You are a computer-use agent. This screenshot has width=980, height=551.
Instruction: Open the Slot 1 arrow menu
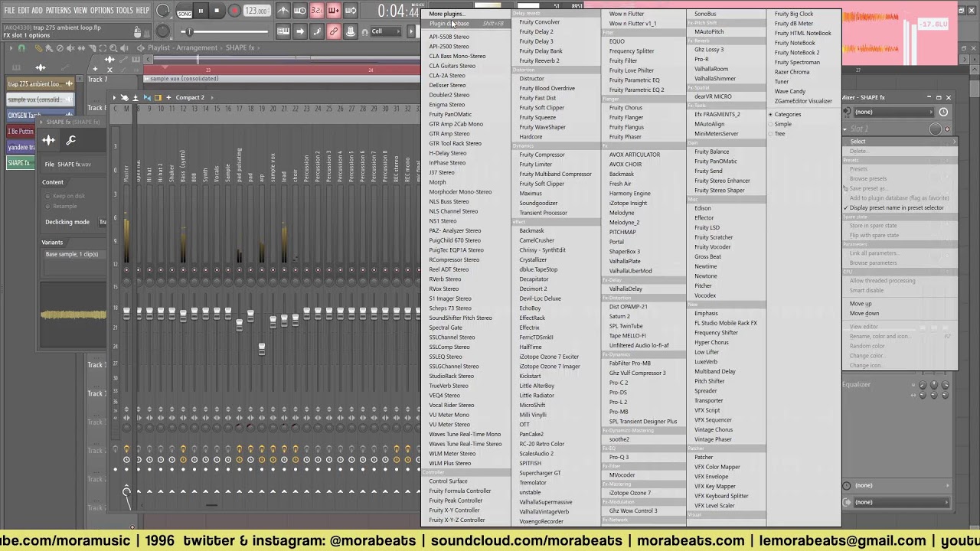[x=846, y=129]
